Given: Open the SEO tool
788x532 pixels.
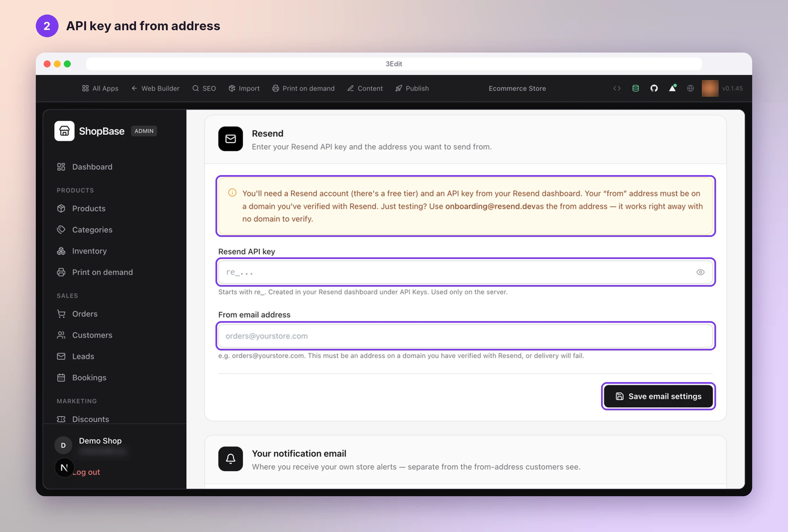Looking at the screenshot, I should point(204,88).
